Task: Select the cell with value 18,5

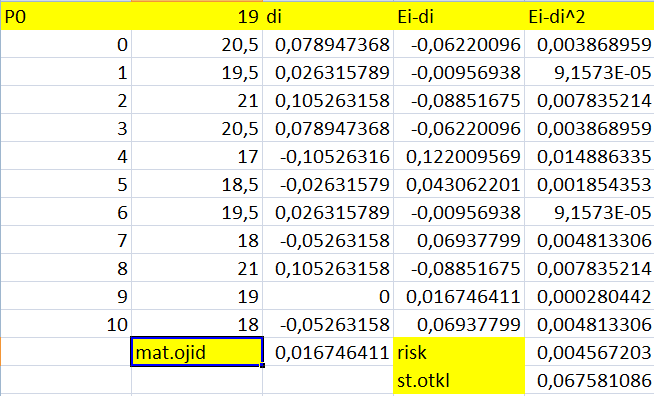Action: click(197, 184)
